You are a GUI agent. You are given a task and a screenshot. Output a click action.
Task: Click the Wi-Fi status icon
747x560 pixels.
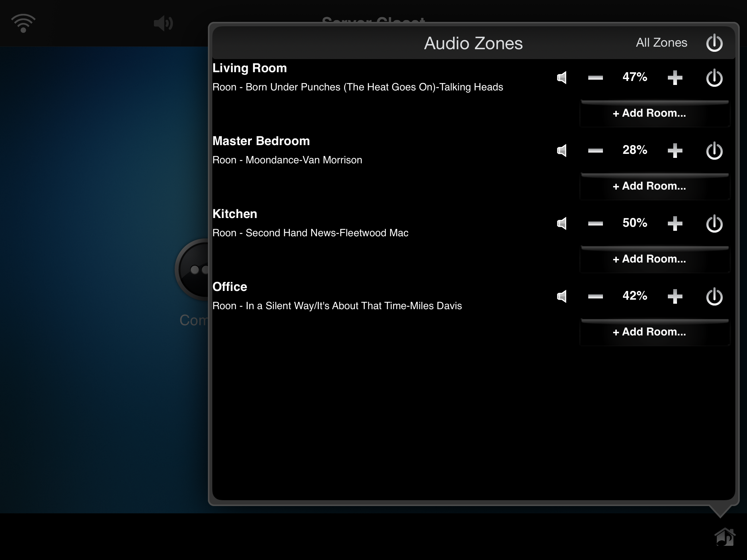23,23
